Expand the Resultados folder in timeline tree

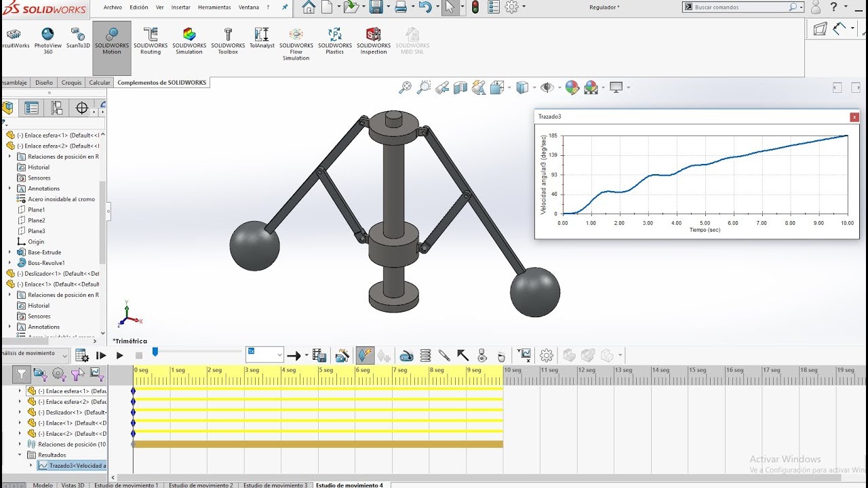coord(20,455)
